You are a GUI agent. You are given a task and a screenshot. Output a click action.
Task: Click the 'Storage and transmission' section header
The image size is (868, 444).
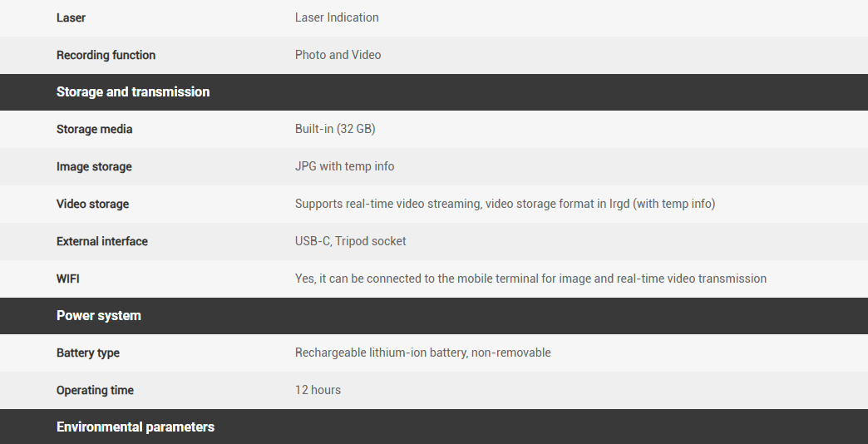pos(133,92)
